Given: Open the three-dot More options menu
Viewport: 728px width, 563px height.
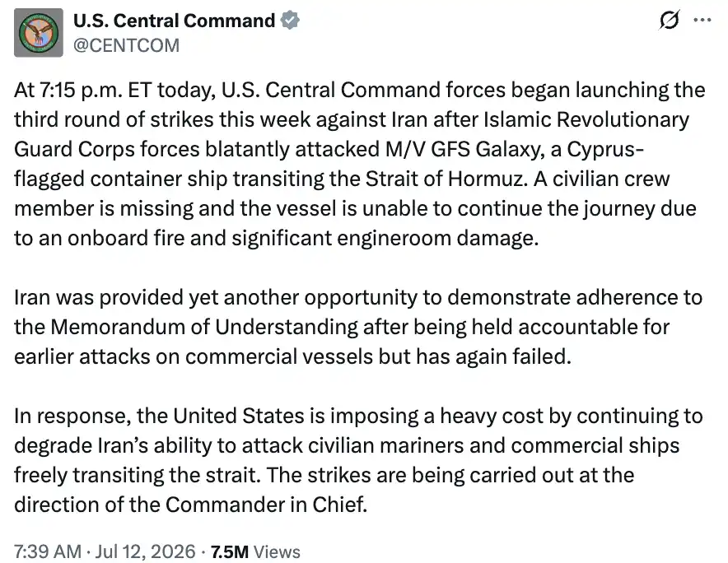Looking at the screenshot, I should tap(702, 20).
